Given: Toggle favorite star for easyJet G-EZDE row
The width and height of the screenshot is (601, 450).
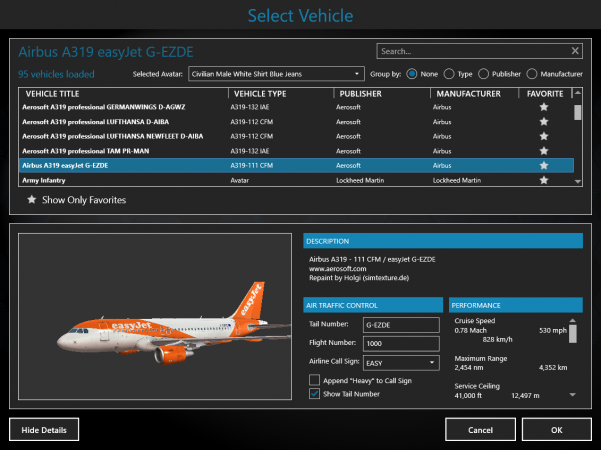Looking at the screenshot, I should (x=544, y=165).
